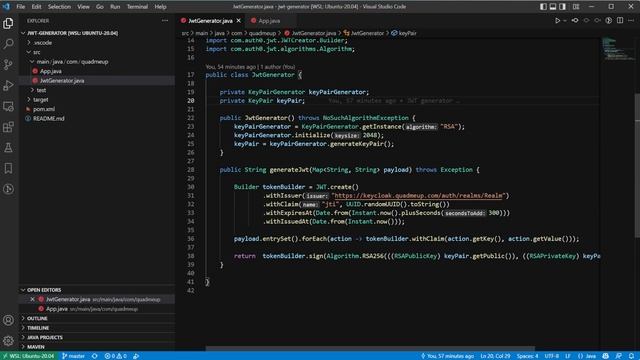This screenshot has height=360, width=640.
Task: Expand the Maven section
Action: pos(97,347)
